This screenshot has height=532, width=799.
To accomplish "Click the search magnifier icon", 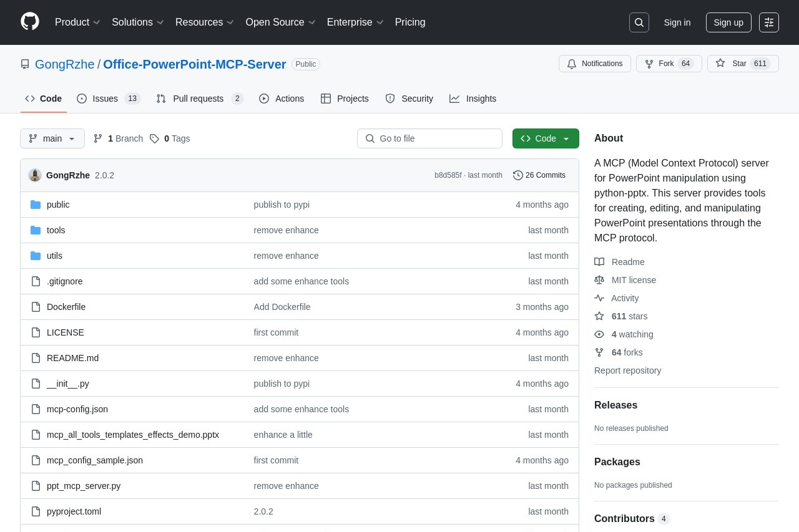I will coord(639,22).
